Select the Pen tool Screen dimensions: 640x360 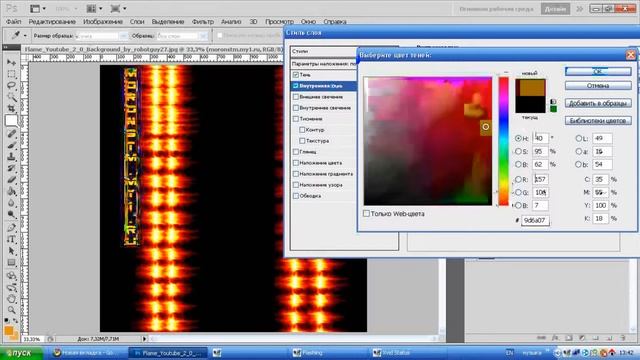11,228
